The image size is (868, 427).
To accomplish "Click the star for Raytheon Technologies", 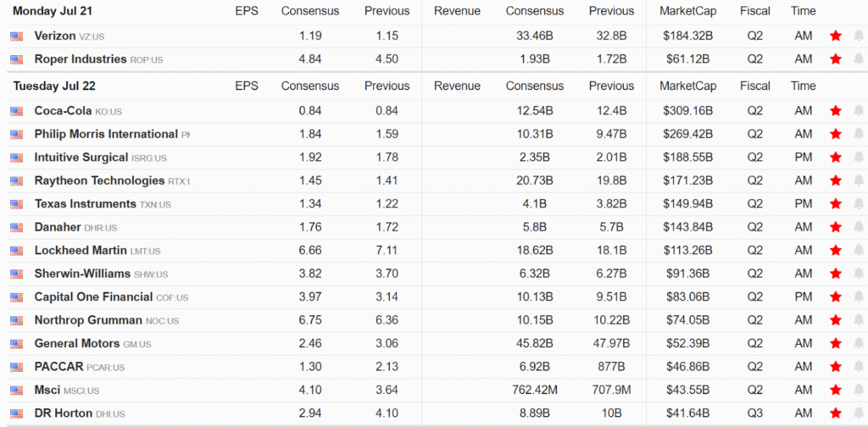I will click(x=835, y=180).
